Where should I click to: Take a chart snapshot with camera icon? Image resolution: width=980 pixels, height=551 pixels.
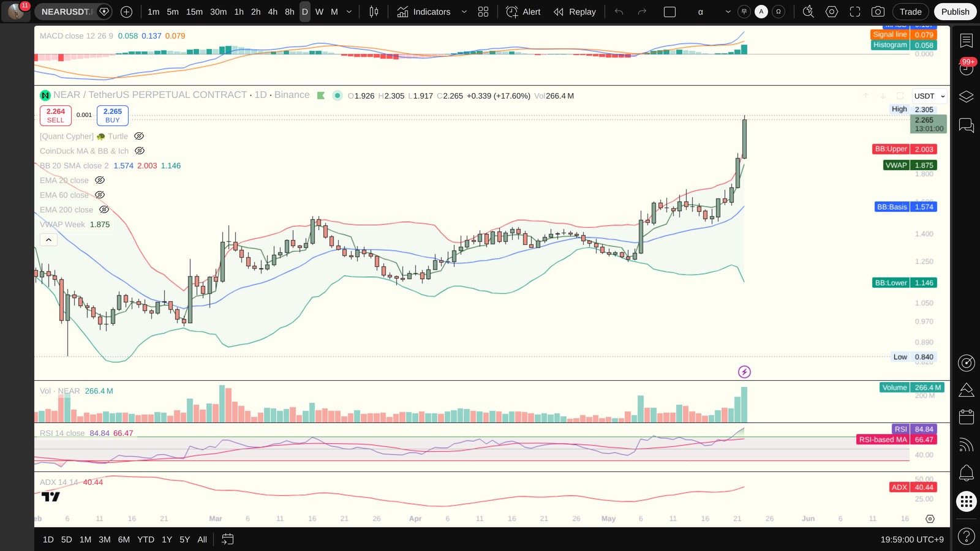coord(878,12)
